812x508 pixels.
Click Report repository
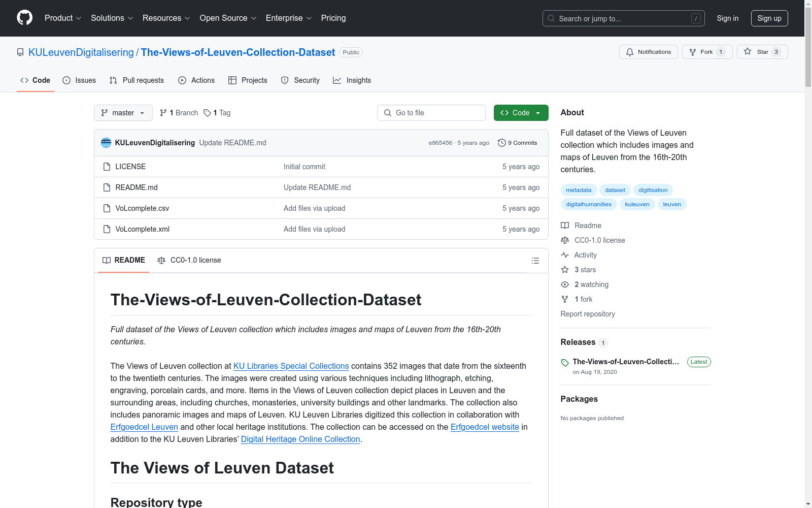[x=588, y=314]
